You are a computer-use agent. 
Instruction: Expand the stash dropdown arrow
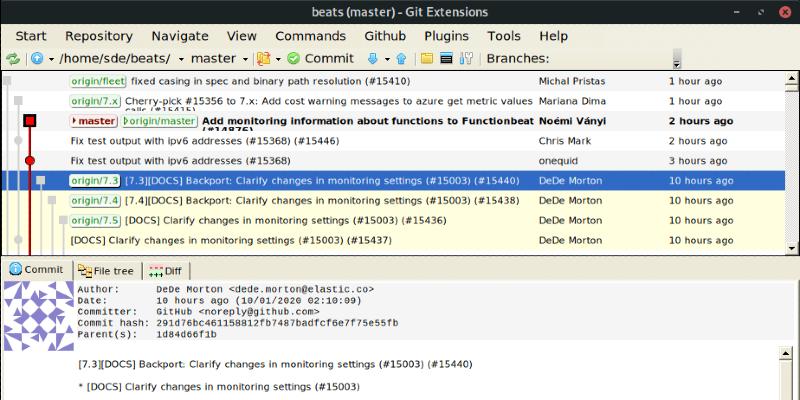point(279,58)
